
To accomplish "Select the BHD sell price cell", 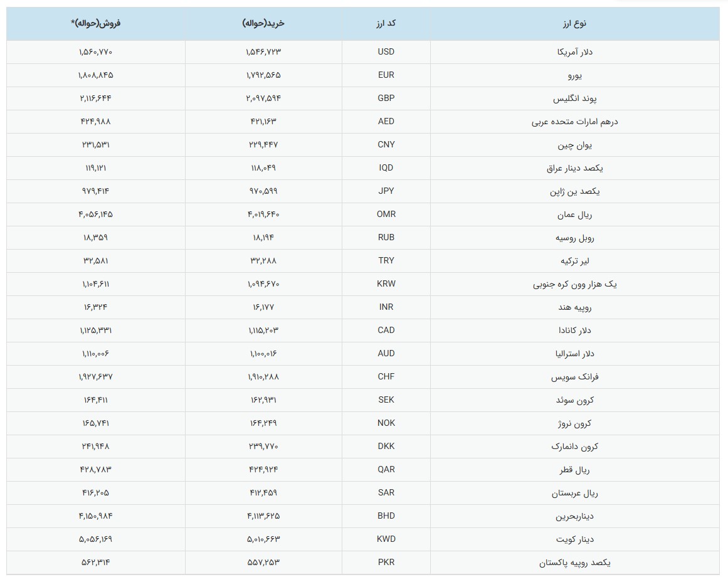I will (x=96, y=516).
